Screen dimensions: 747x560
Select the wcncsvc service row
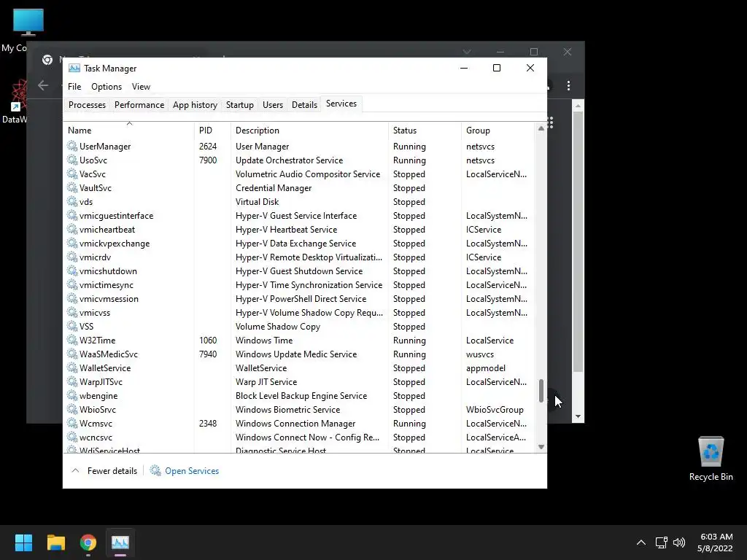coord(300,437)
